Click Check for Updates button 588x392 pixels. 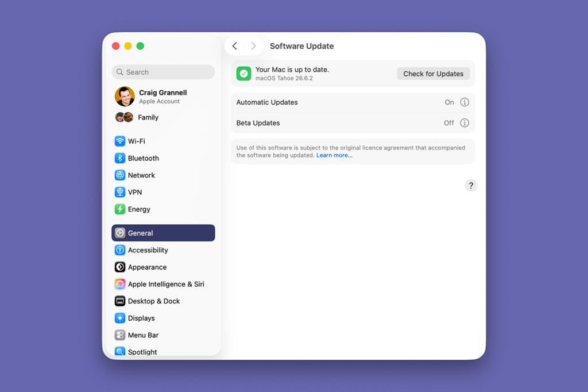434,74
